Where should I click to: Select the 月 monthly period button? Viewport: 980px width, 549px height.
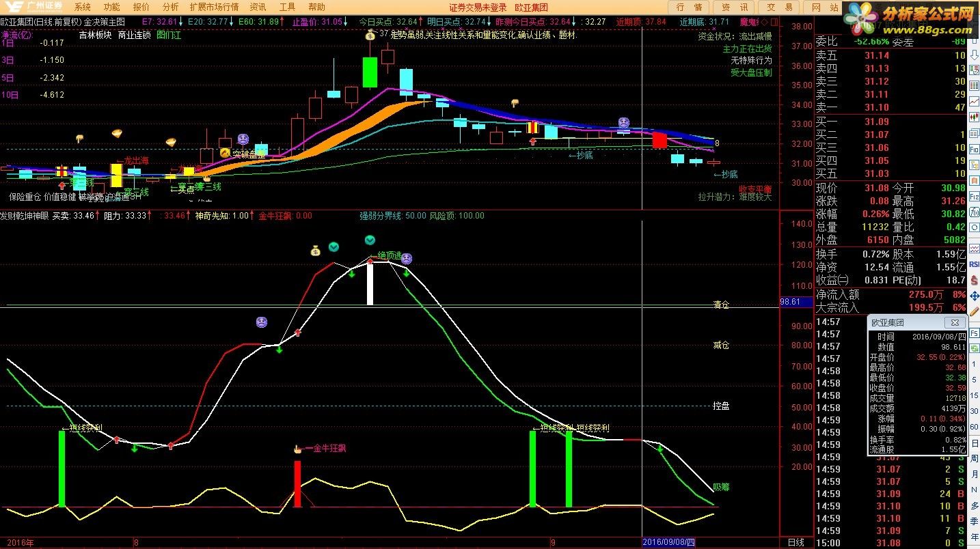[975, 475]
